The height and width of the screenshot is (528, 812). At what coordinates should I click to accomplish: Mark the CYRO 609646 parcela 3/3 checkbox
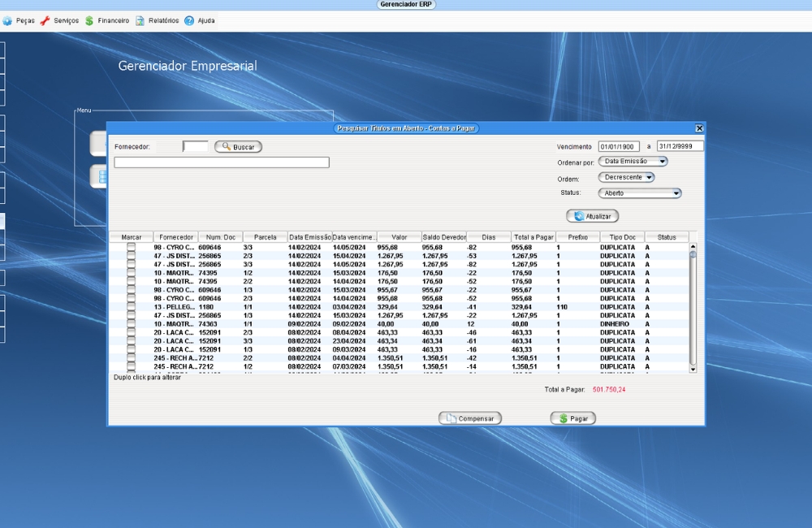click(131, 248)
